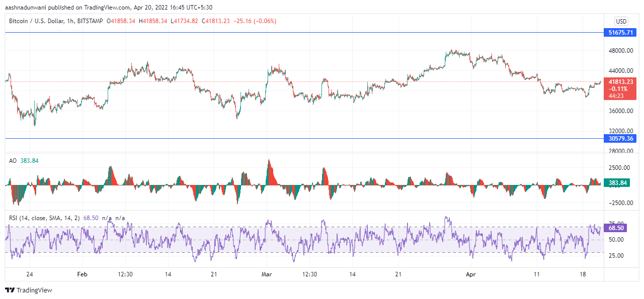Image resolution: width=644 pixels, height=299 pixels.
Task: Click the Apr label on time axis
Action: [470, 274]
